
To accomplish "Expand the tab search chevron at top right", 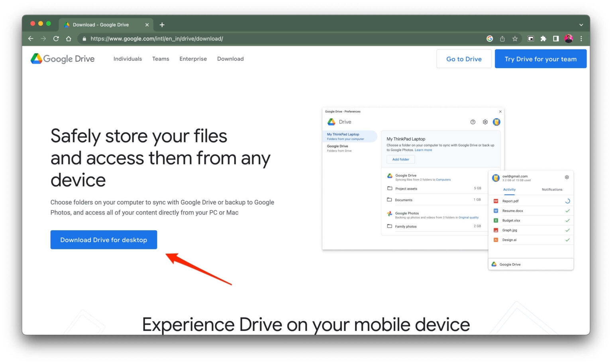I will (581, 24).
